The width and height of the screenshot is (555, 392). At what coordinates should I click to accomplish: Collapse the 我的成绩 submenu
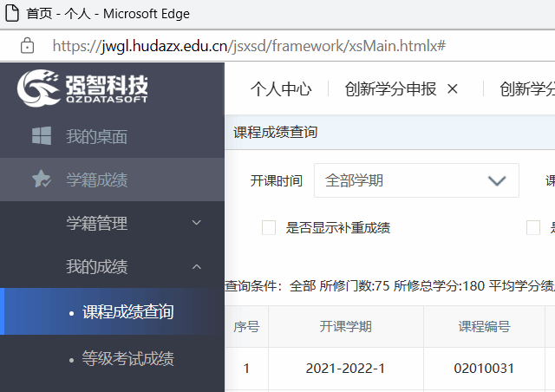point(197,267)
